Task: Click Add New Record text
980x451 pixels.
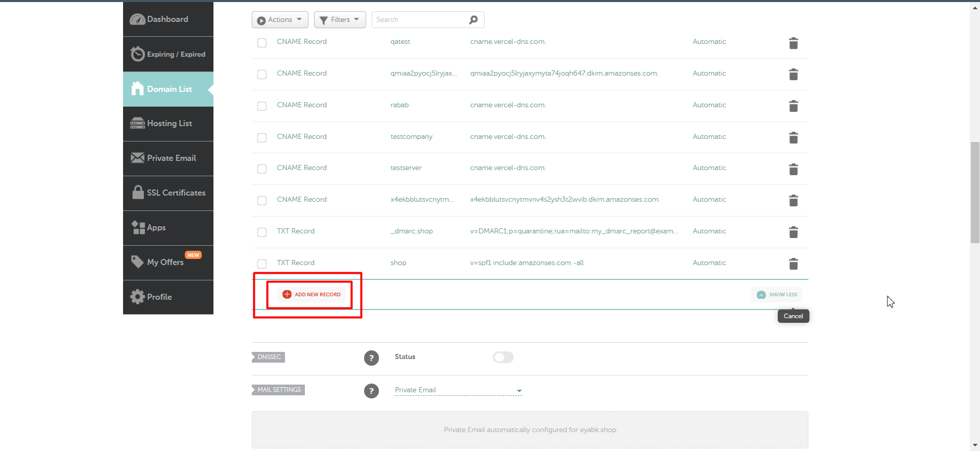Action: coord(318,295)
